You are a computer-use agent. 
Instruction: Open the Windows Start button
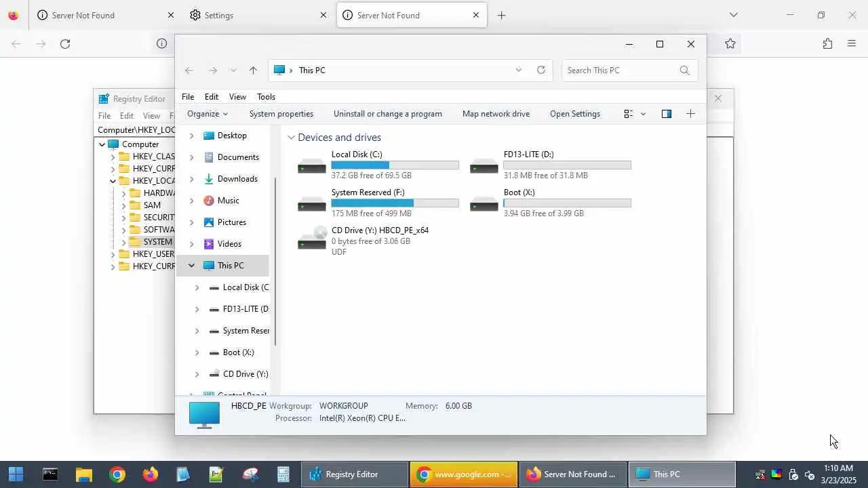16,474
